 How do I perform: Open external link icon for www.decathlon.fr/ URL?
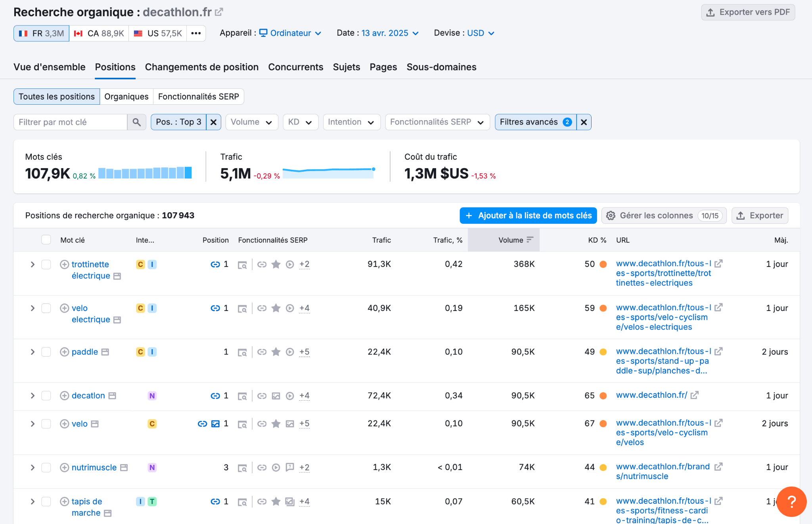[x=694, y=395]
